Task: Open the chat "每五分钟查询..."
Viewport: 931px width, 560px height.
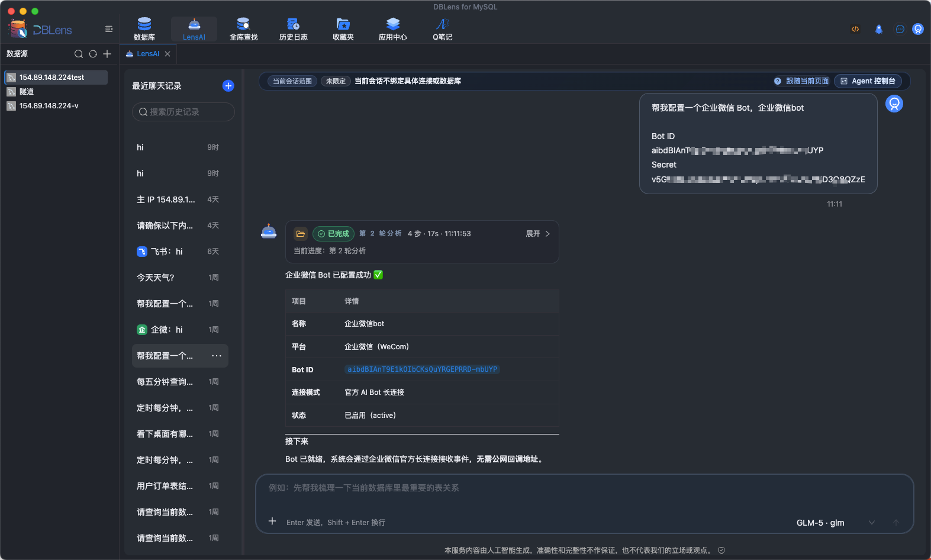Action: coord(180,382)
